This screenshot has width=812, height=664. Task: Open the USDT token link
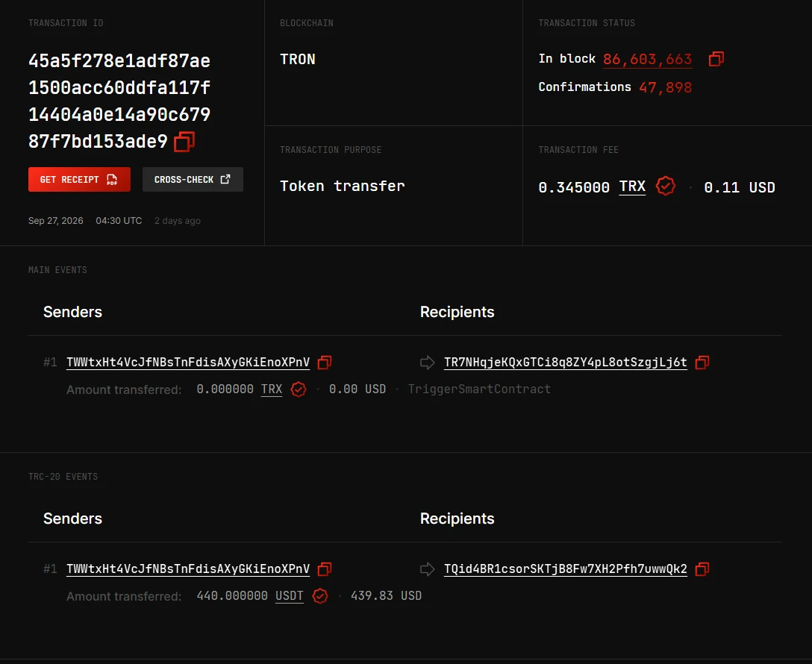tap(290, 595)
